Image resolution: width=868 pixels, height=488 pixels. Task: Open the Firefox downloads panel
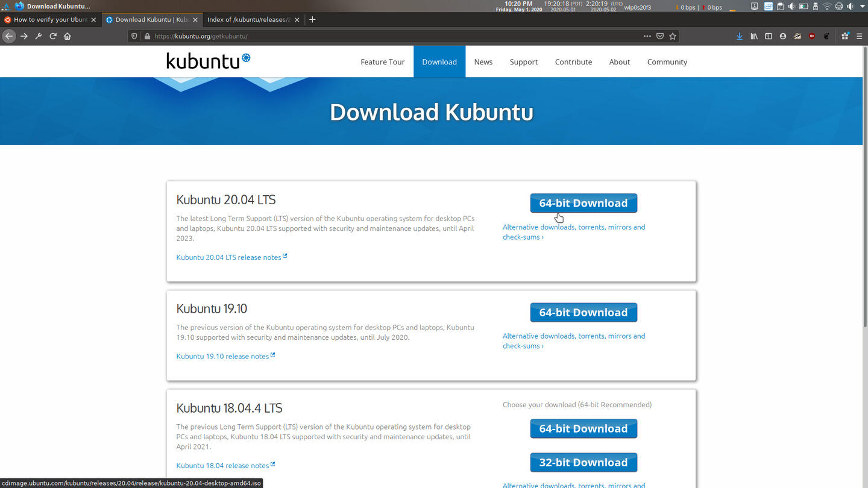point(740,36)
